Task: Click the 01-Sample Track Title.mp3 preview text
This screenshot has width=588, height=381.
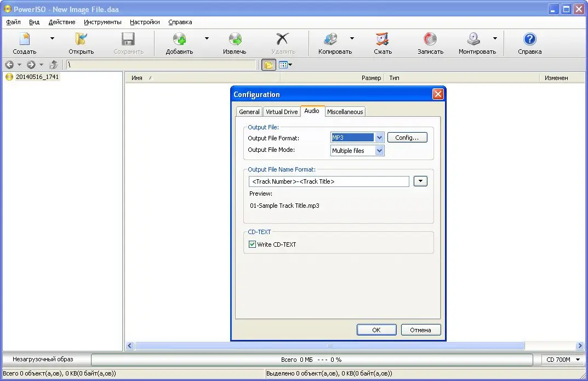Action: point(284,206)
